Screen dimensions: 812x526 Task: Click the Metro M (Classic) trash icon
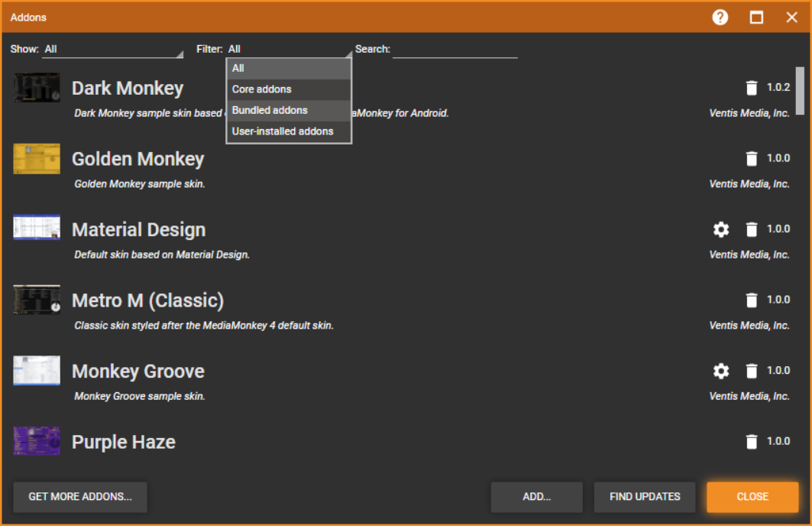click(752, 300)
